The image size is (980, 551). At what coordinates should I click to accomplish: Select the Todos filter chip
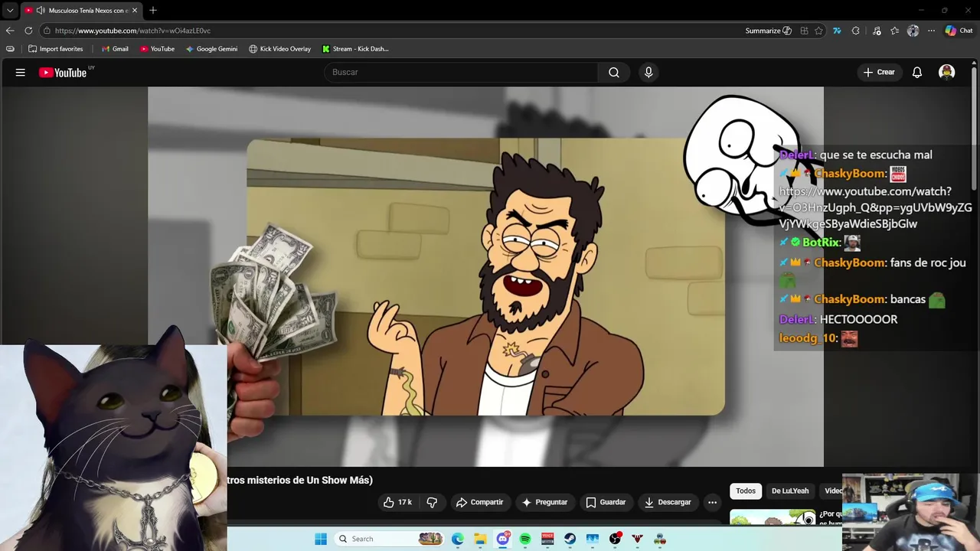tap(746, 491)
